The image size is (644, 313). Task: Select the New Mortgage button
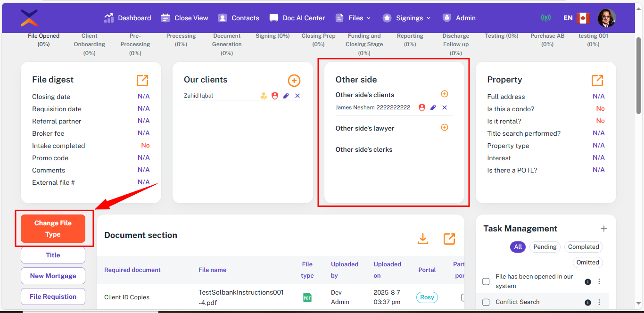click(x=53, y=276)
